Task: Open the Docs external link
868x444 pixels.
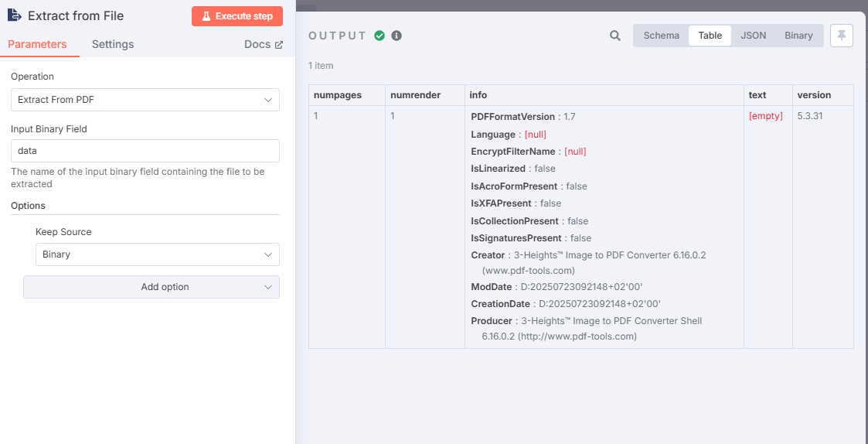Action: (x=264, y=45)
